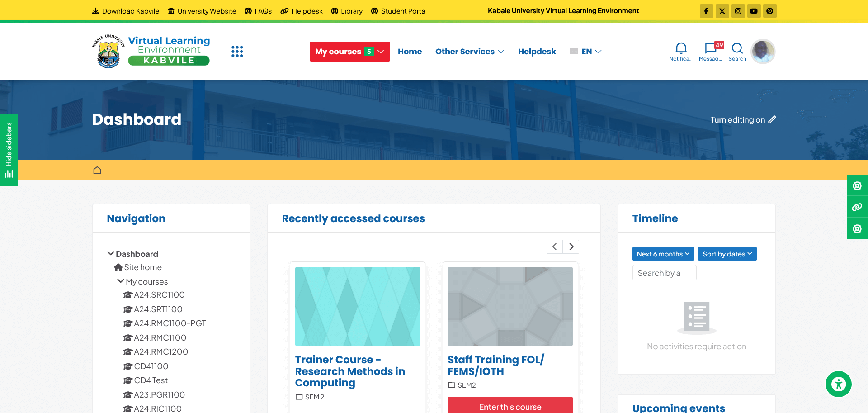
Task: Open the Sort by dates dropdown
Action: 727,254
